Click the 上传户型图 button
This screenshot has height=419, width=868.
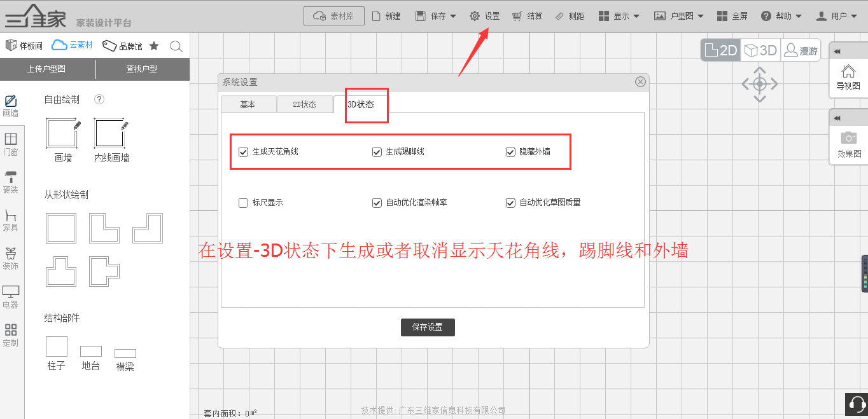point(46,69)
